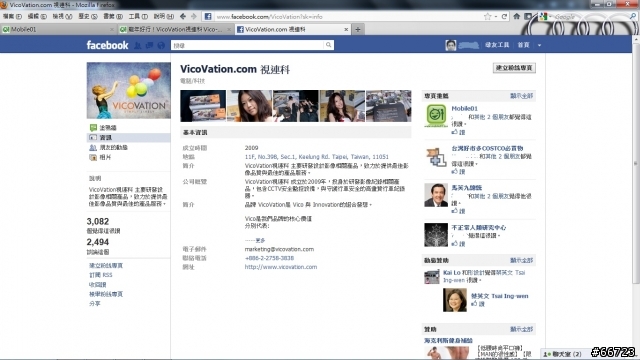The width and height of the screenshot is (640, 360).
Task: Open 相片 photos in left sidebar
Action: [x=105, y=157]
